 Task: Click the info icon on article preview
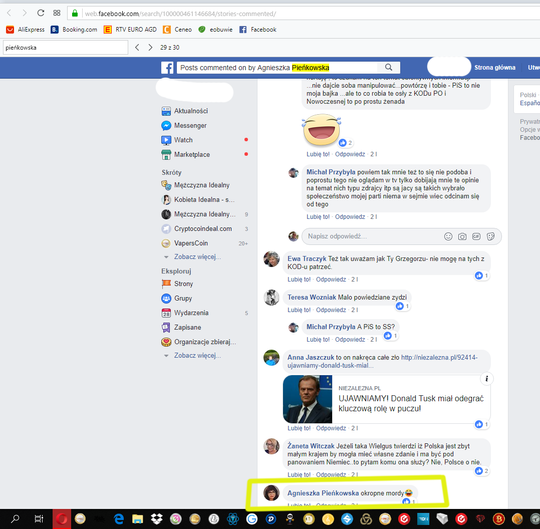(487, 379)
